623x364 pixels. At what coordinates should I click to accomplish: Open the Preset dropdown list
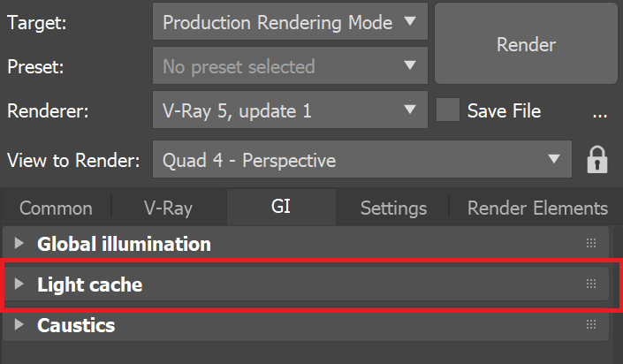289,66
